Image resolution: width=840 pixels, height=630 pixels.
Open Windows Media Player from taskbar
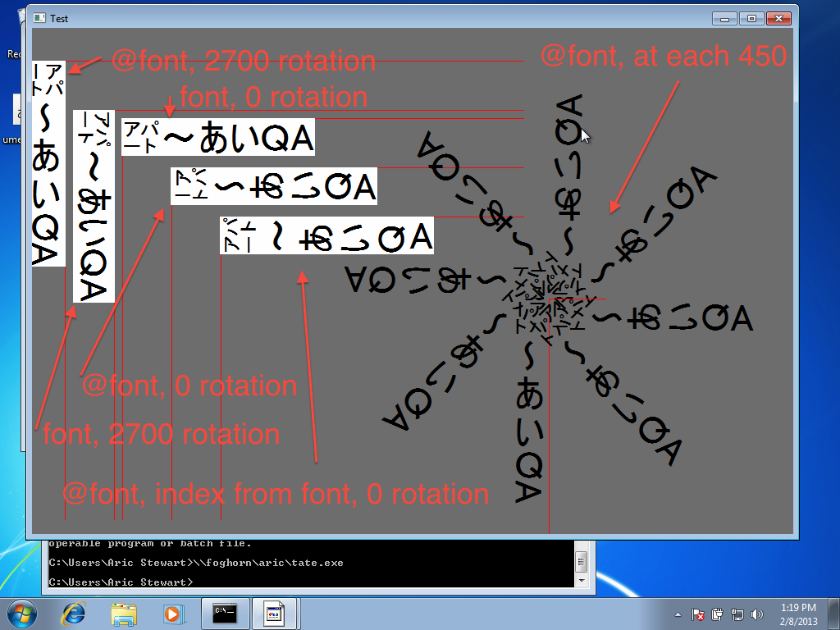click(172, 613)
